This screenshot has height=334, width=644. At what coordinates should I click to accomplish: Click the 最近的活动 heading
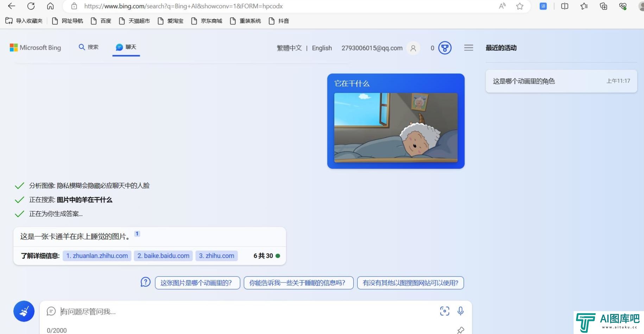(501, 48)
